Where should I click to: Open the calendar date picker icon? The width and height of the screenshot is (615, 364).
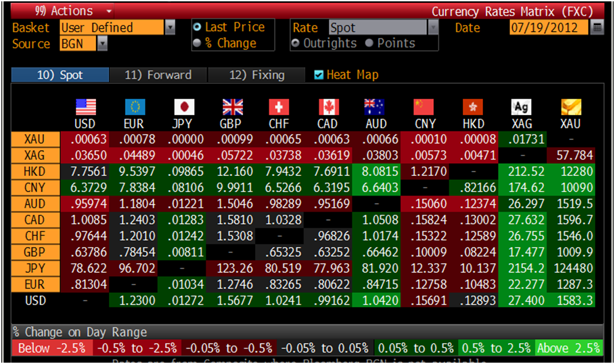click(597, 28)
